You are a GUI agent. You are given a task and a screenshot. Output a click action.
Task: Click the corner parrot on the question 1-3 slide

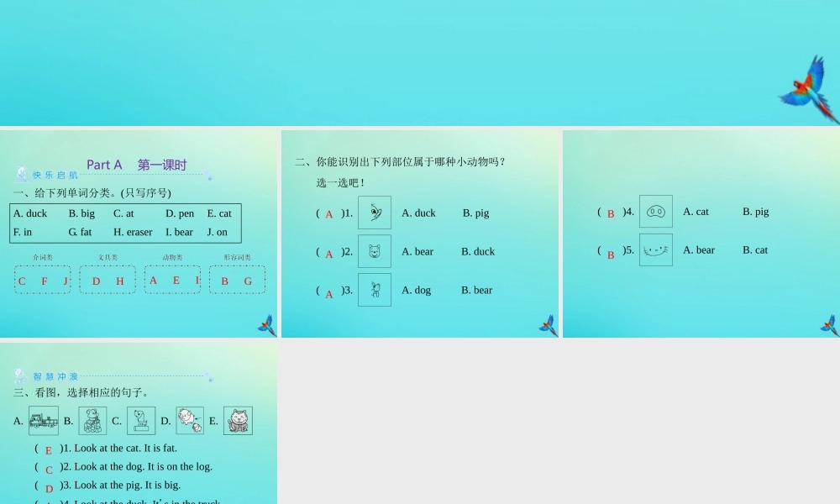pos(548,326)
